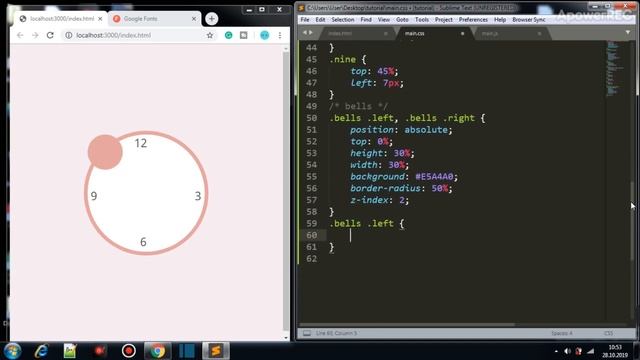Click the '.nine {' selector line
The height and width of the screenshot is (360, 640).
(x=348, y=60)
